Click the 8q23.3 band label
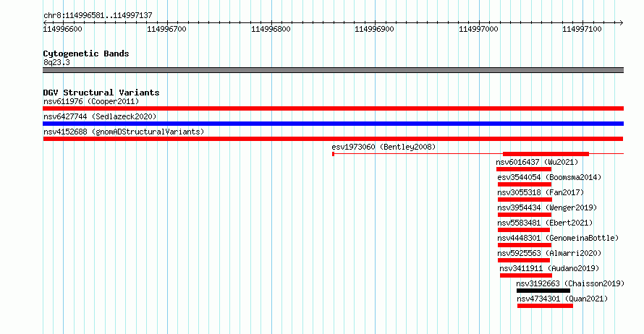Screen dimensions: 644x334 click(56, 62)
